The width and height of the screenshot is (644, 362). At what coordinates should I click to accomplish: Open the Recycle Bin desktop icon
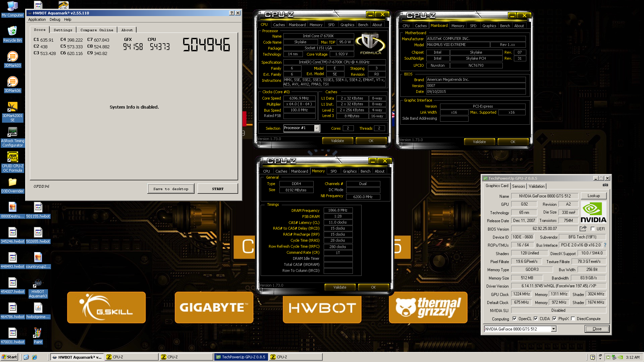click(x=12, y=34)
